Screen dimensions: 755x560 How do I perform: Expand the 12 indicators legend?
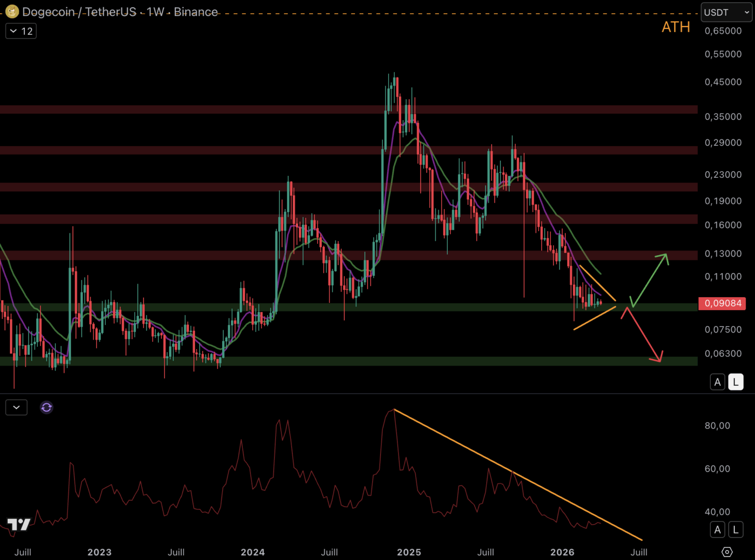21,31
